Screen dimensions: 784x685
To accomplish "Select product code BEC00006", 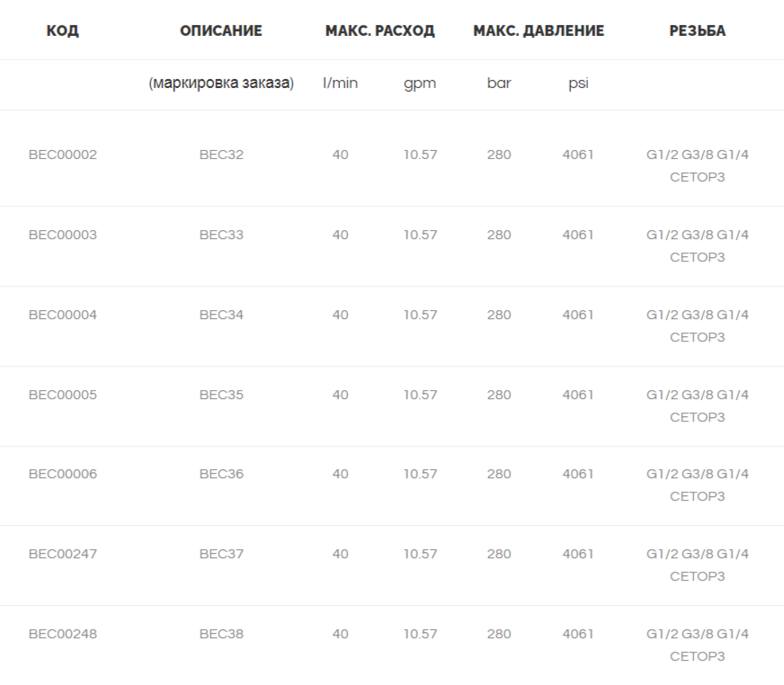I will [63, 474].
